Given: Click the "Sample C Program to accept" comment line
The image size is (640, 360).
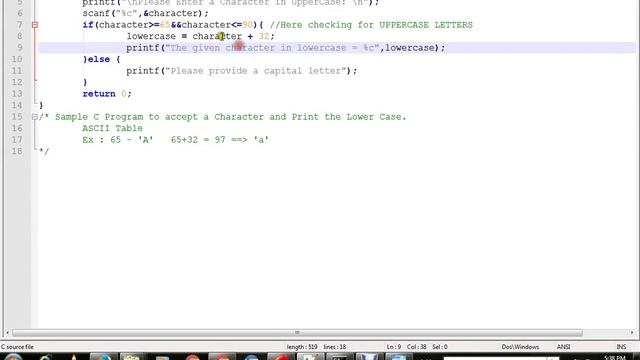Looking at the screenshot, I should [x=223, y=117].
